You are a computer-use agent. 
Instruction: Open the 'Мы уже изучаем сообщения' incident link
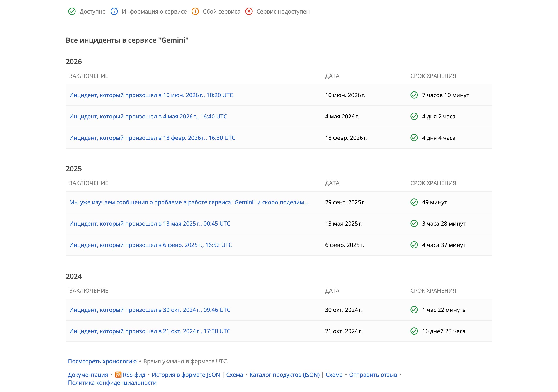pos(189,202)
